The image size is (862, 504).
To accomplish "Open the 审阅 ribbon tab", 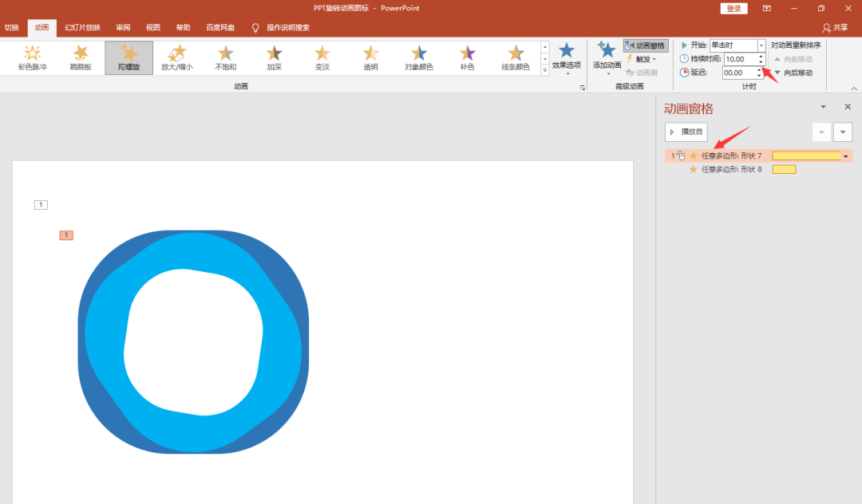I will [x=123, y=27].
